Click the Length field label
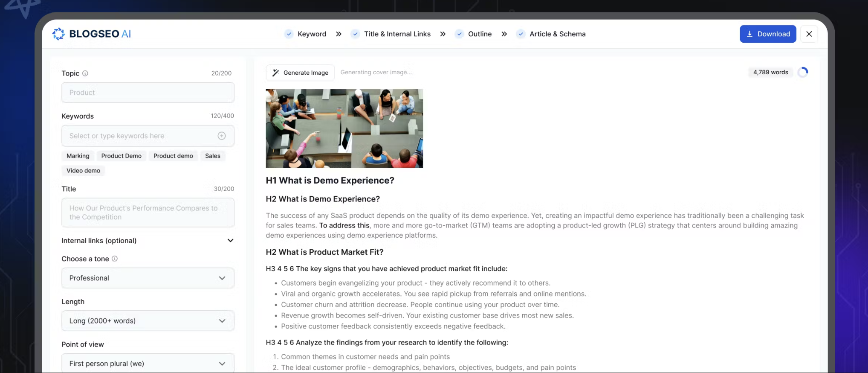The width and height of the screenshot is (868, 373). click(73, 302)
